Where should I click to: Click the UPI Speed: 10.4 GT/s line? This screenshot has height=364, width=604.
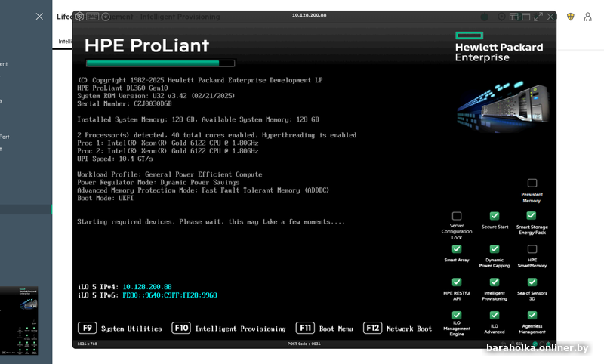click(x=115, y=159)
